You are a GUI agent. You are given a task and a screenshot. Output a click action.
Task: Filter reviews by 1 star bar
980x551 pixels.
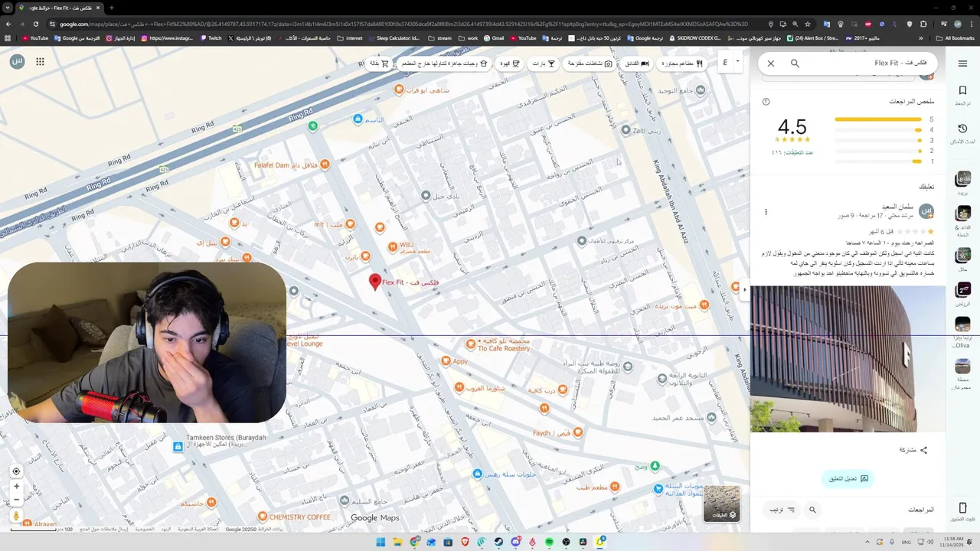878,161
